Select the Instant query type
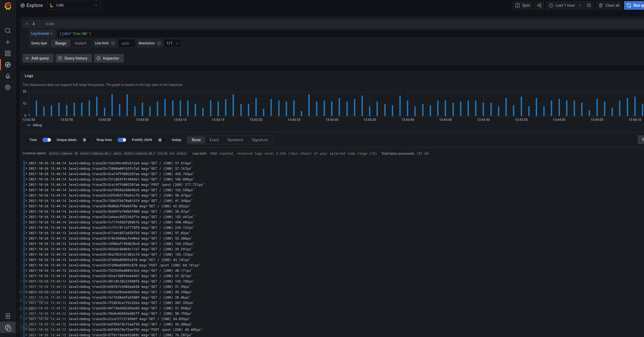The image size is (644, 337). point(81,43)
